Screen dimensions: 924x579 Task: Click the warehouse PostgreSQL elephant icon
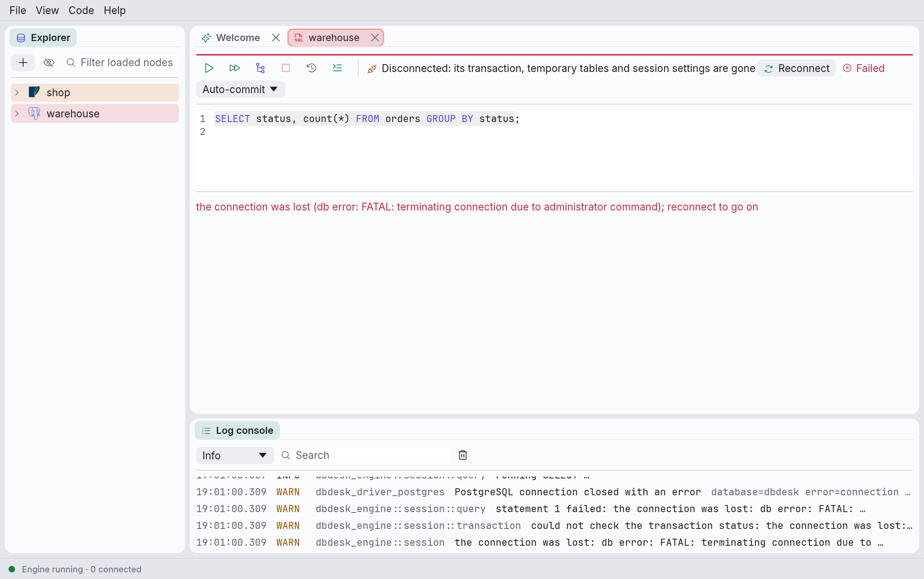click(x=34, y=113)
